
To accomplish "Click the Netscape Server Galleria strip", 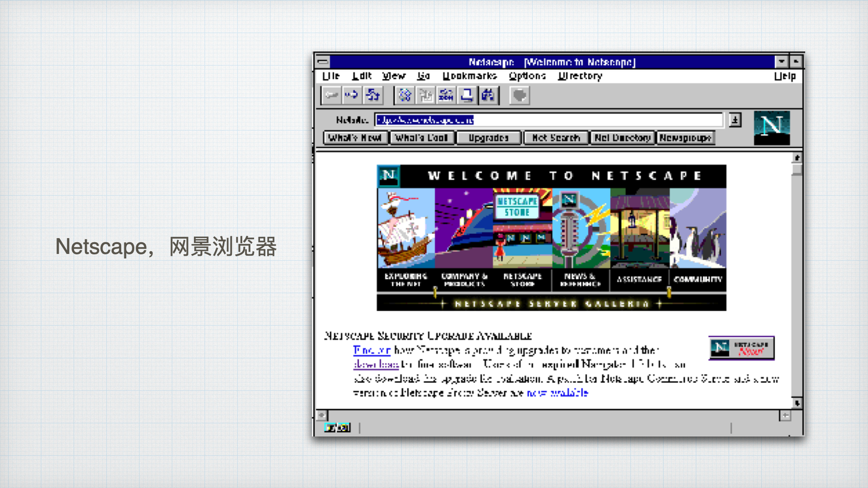I will 552,304.
